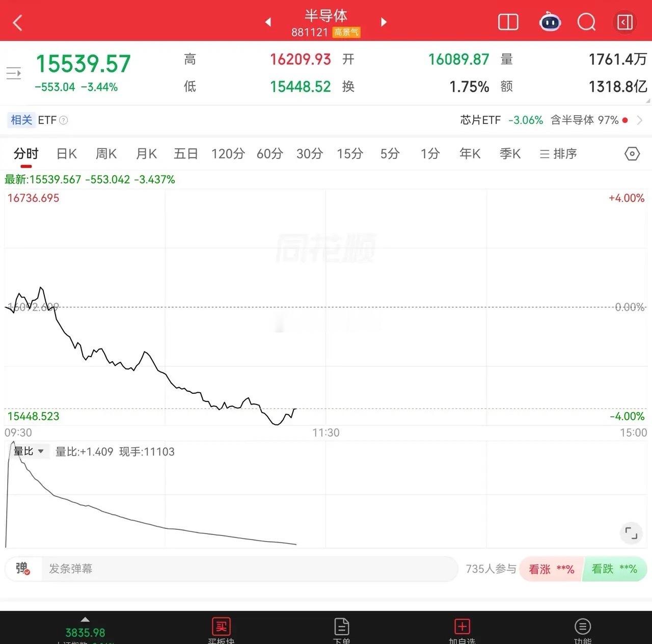Toggle the 弹 danmaku switch
Viewport: 652px width, 644px height.
23,569
